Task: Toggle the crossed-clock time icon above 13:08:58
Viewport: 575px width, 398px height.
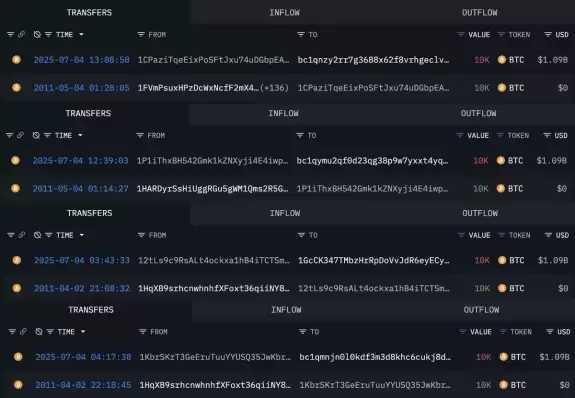Action: [x=37, y=34]
